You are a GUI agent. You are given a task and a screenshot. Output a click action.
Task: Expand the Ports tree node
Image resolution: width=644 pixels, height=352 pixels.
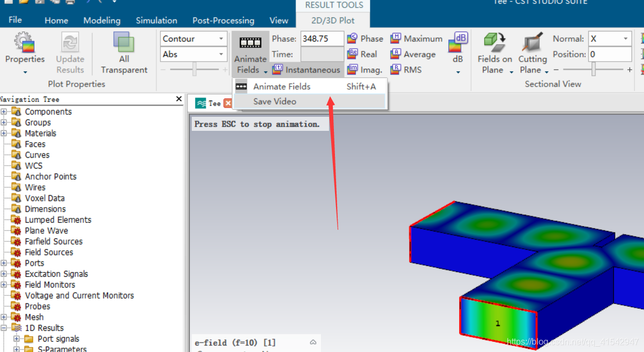(x=4, y=263)
